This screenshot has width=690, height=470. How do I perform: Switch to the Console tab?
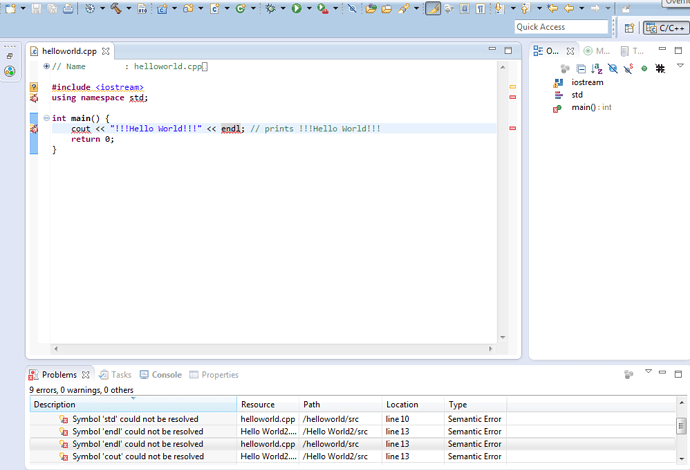[x=160, y=375]
